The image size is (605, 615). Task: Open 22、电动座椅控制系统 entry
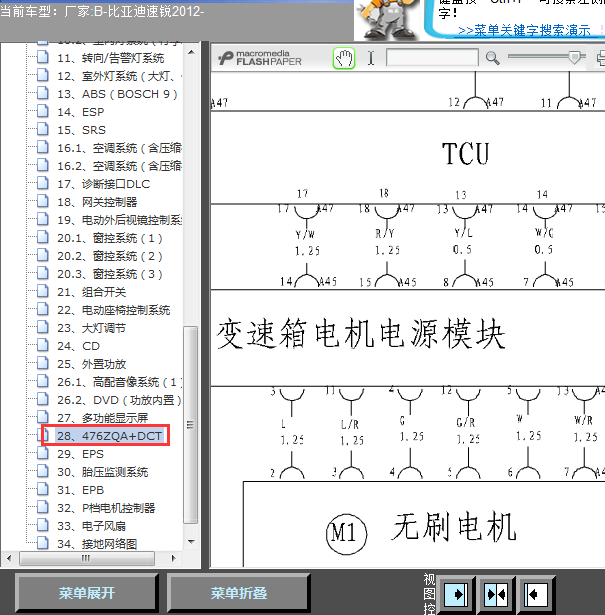point(113,310)
